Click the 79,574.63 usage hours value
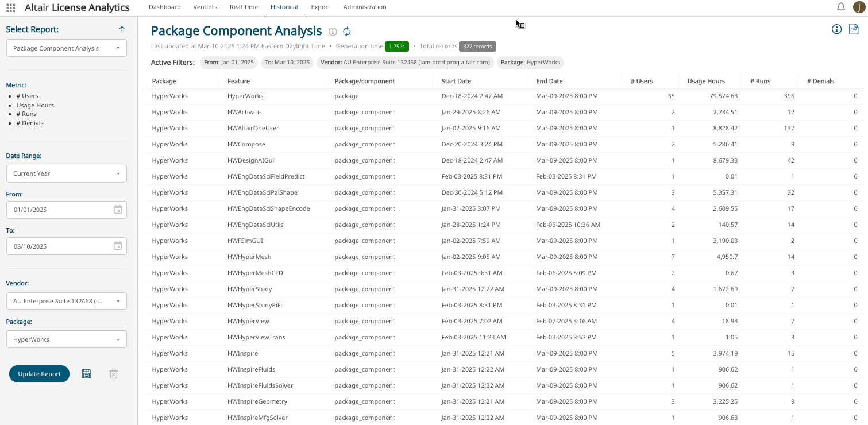868x425 pixels. (723, 96)
